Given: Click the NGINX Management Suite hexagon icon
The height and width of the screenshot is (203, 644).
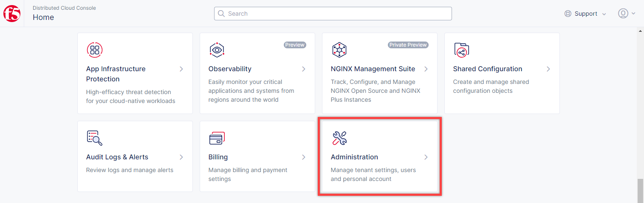Looking at the screenshot, I should tap(339, 50).
